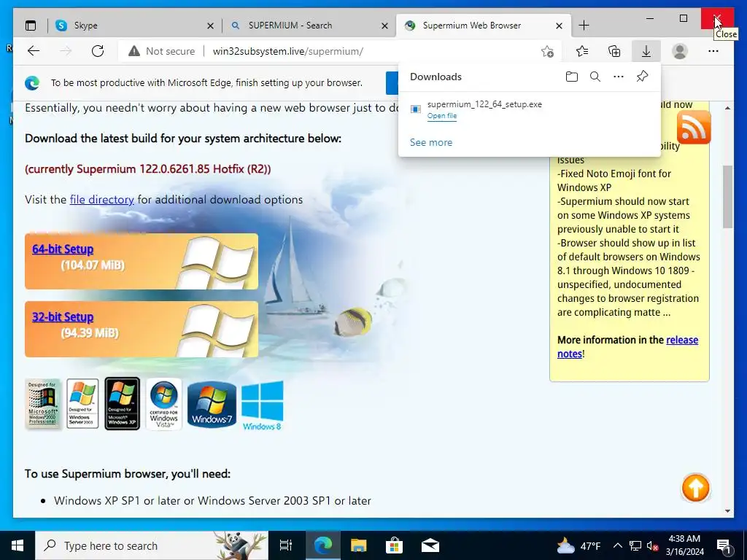Maximize the Edge browser window
Viewport: 747px width, 560px height.
tap(683, 18)
